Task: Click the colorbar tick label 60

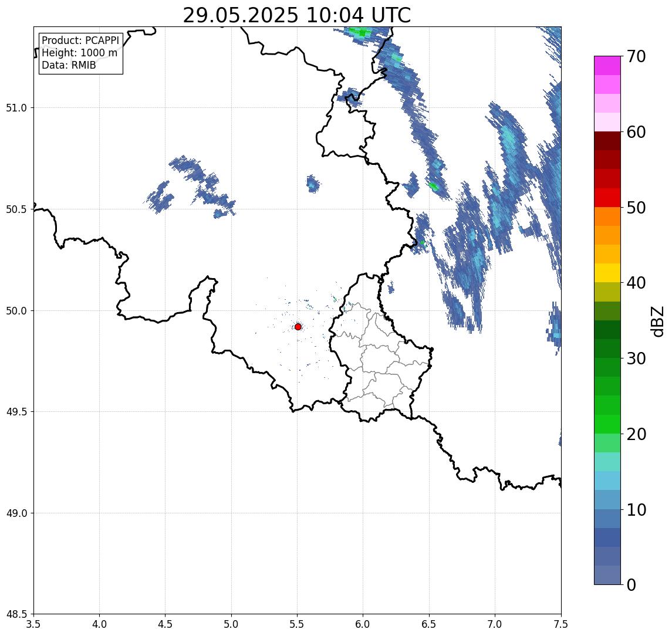Action: pos(636,133)
